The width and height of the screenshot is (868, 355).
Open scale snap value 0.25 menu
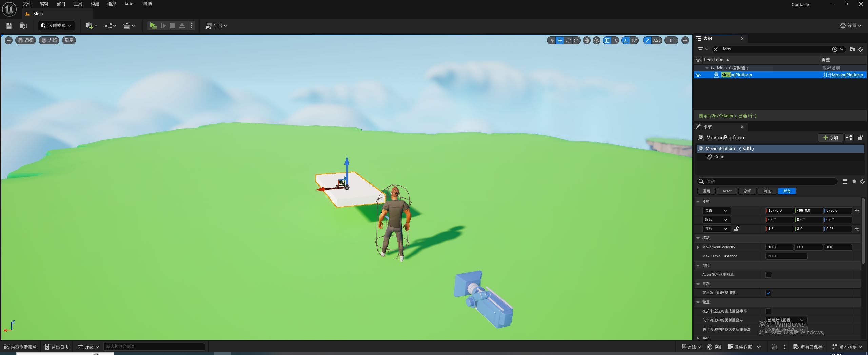pos(657,40)
